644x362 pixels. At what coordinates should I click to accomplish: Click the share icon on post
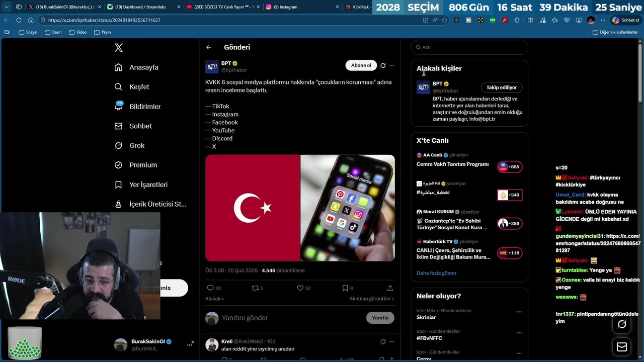pyautogui.click(x=390, y=288)
